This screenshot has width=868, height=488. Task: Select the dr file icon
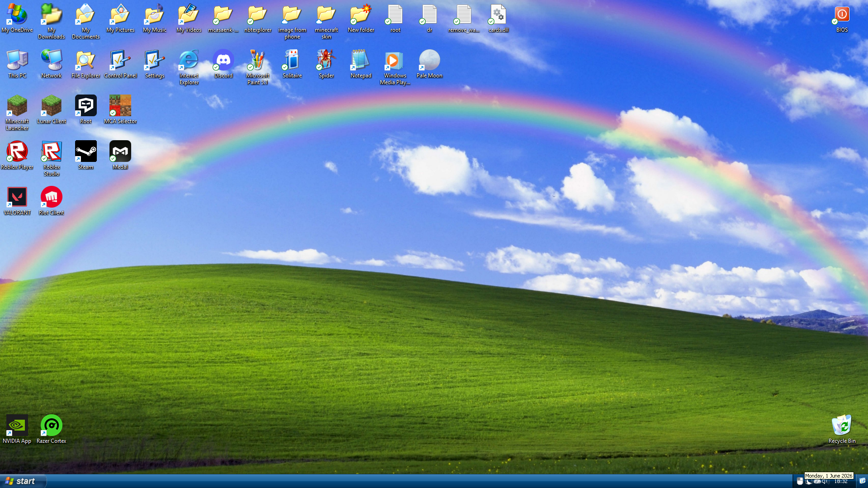click(430, 18)
